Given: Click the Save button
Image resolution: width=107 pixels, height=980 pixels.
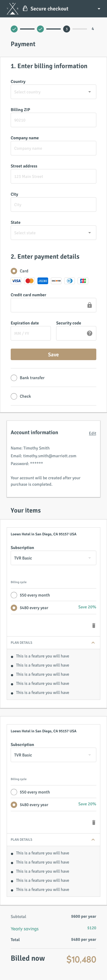Looking at the screenshot, I should 53,354.
